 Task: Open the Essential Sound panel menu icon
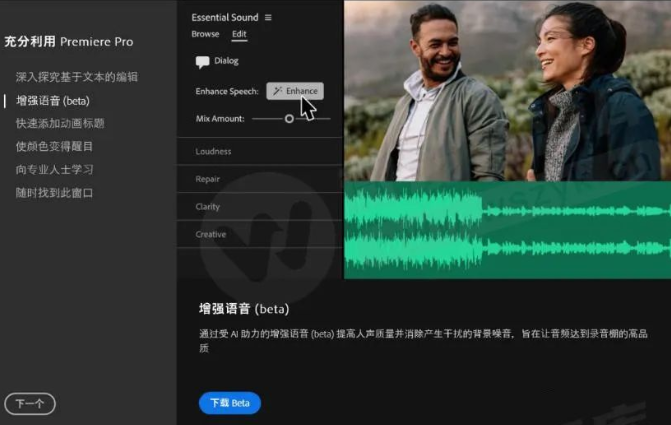coord(268,18)
